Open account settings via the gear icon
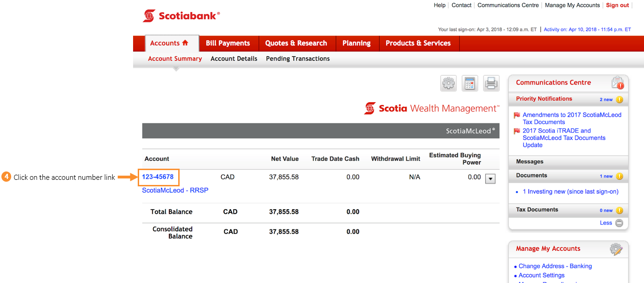 (x=448, y=83)
